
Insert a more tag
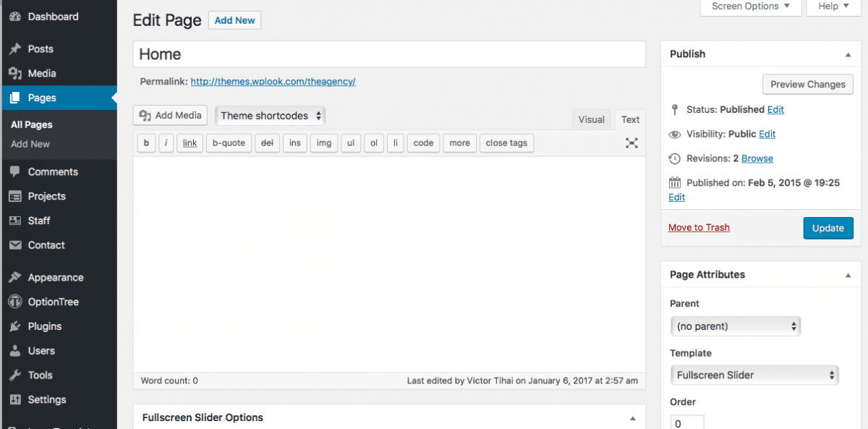pos(459,143)
